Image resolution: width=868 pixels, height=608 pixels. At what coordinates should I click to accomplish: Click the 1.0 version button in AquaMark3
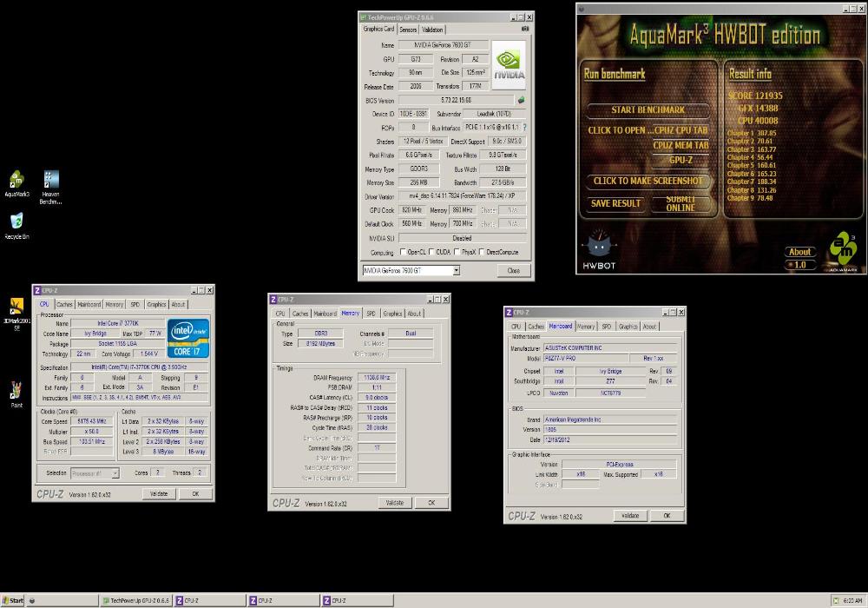pos(800,265)
